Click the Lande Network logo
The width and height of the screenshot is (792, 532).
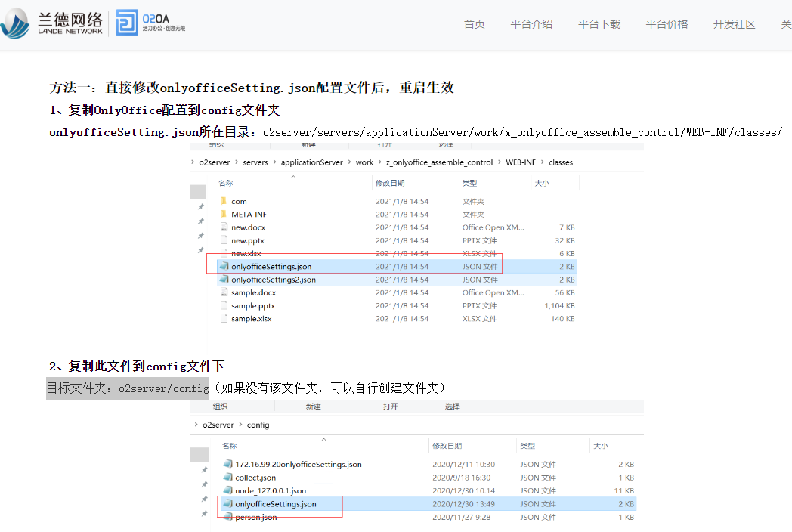[52, 23]
